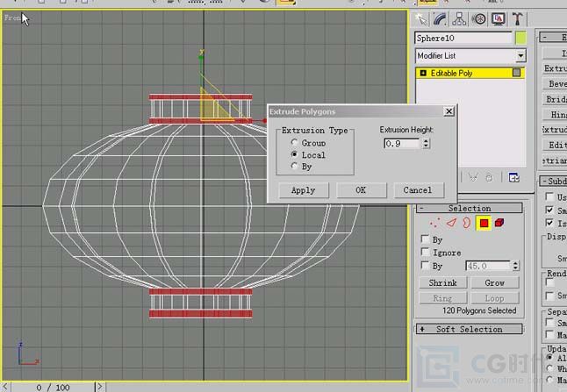Open object color swatch next to Sphere10

coord(520,38)
